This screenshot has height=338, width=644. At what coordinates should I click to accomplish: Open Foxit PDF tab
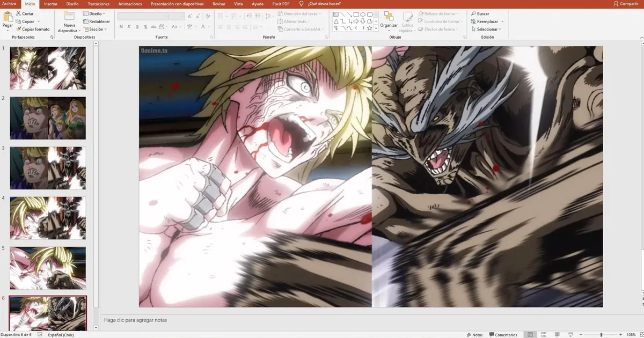[281, 4]
